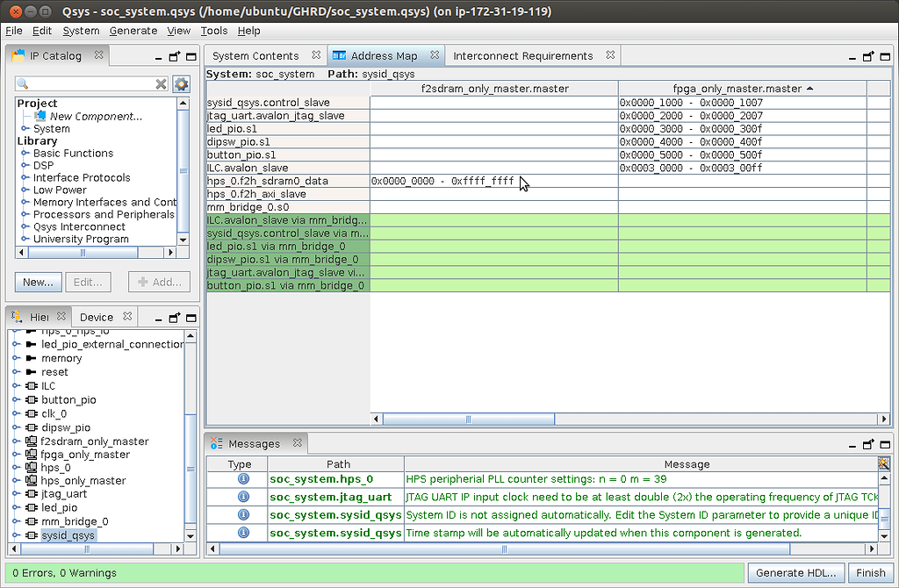Viewport: 899px width, 588px height.
Task: Click the Messages filter icon
Action: click(883, 463)
